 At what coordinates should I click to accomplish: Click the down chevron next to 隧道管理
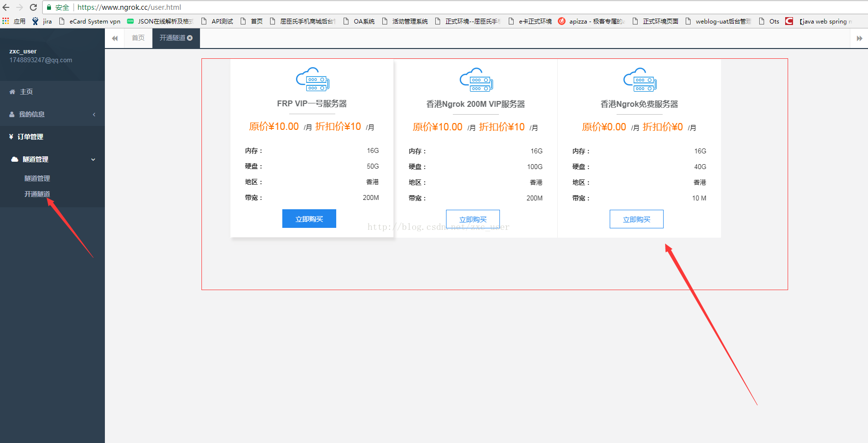click(x=93, y=159)
